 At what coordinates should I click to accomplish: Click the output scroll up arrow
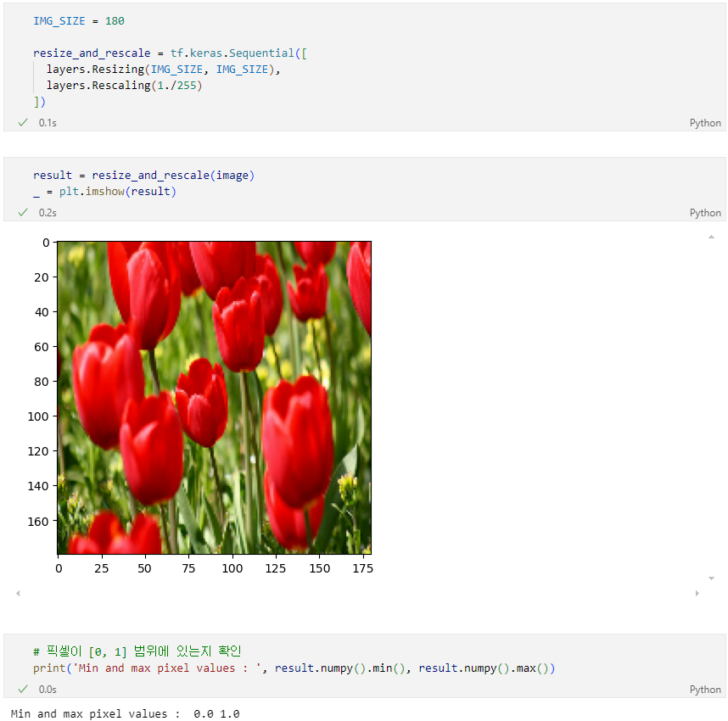tap(711, 238)
